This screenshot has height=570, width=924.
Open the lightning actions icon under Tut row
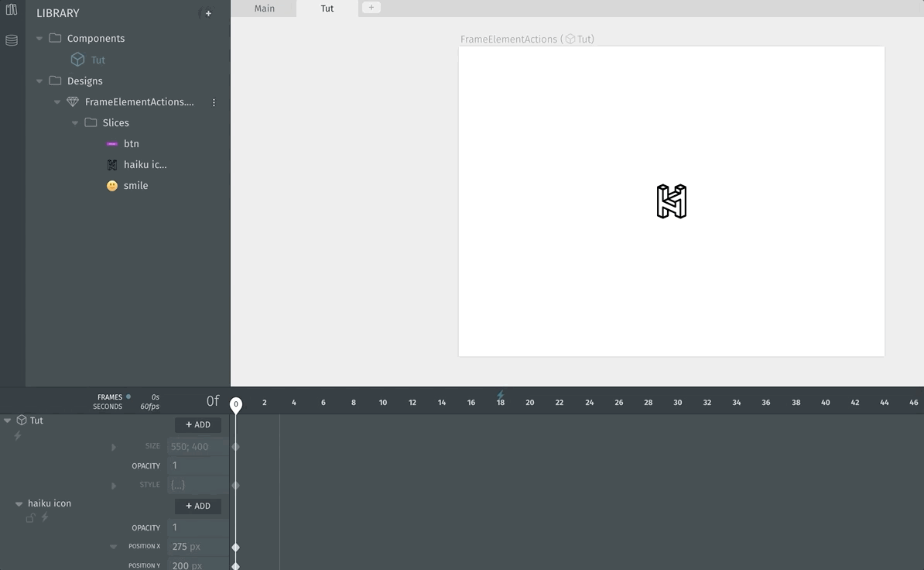(x=18, y=435)
